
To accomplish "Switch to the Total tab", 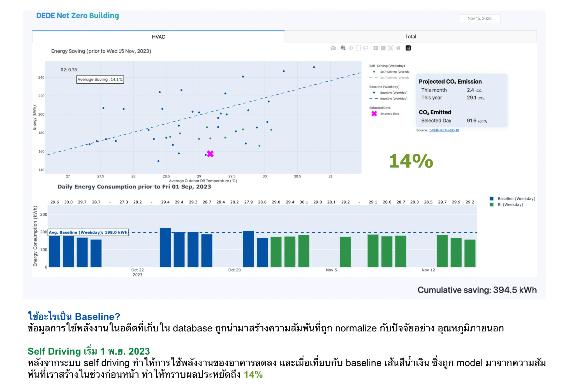I will [x=410, y=36].
